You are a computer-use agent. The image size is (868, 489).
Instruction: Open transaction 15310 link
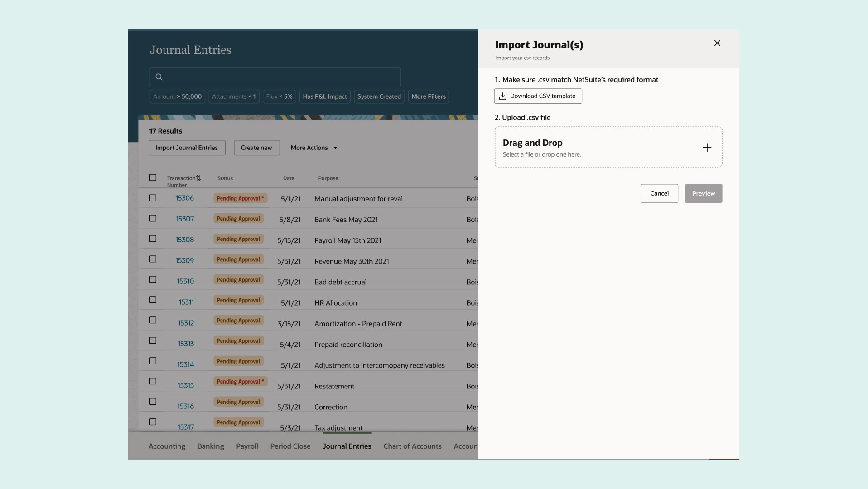click(185, 281)
